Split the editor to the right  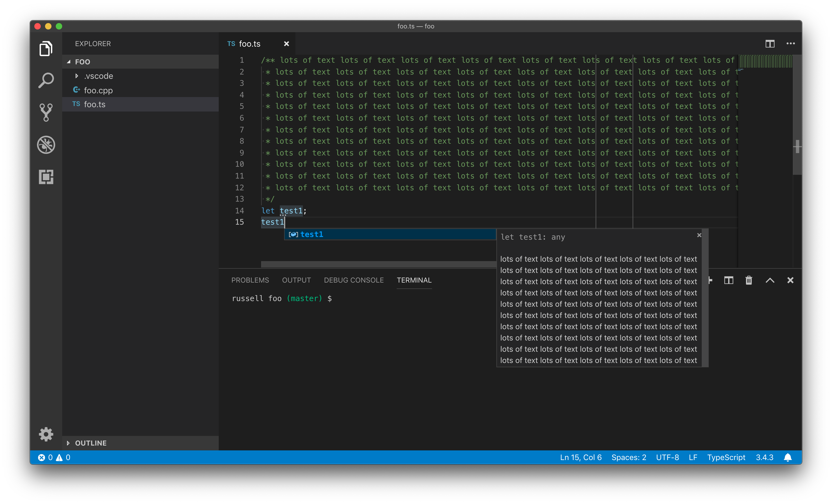(770, 44)
